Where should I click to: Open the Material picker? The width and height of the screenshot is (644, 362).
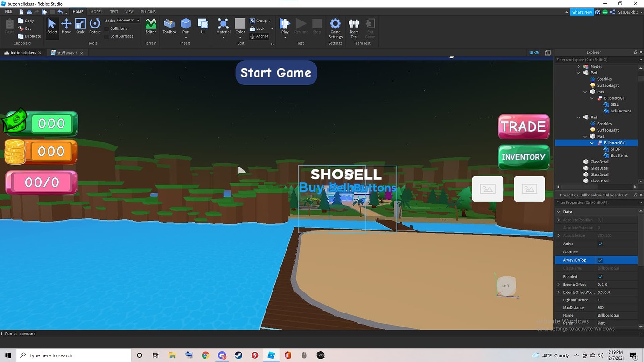point(224,26)
